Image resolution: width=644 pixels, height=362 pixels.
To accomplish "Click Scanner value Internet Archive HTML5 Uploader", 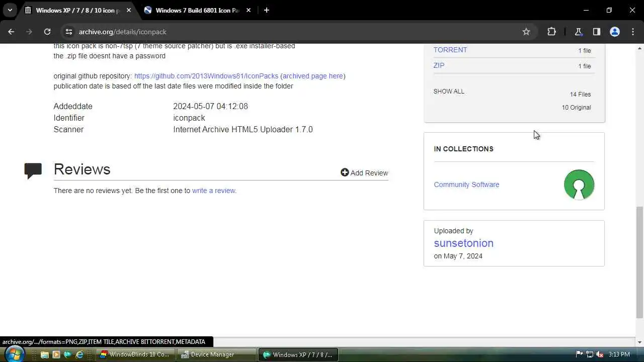I will [243, 129].
